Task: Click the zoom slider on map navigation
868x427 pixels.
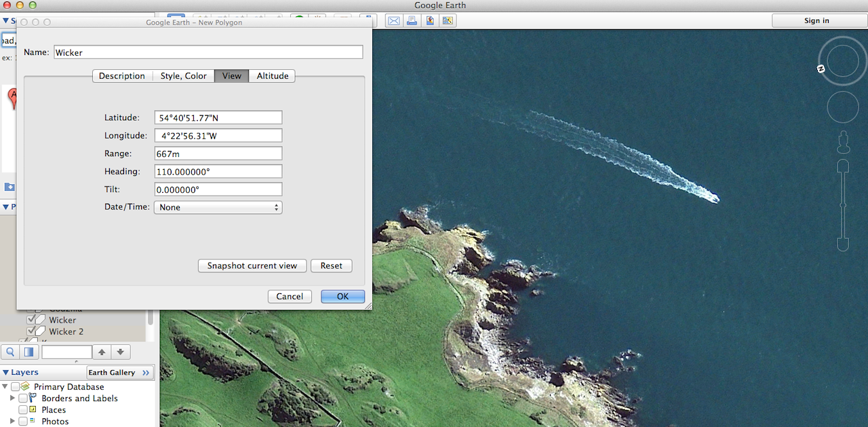Action: [x=843, y=204]
